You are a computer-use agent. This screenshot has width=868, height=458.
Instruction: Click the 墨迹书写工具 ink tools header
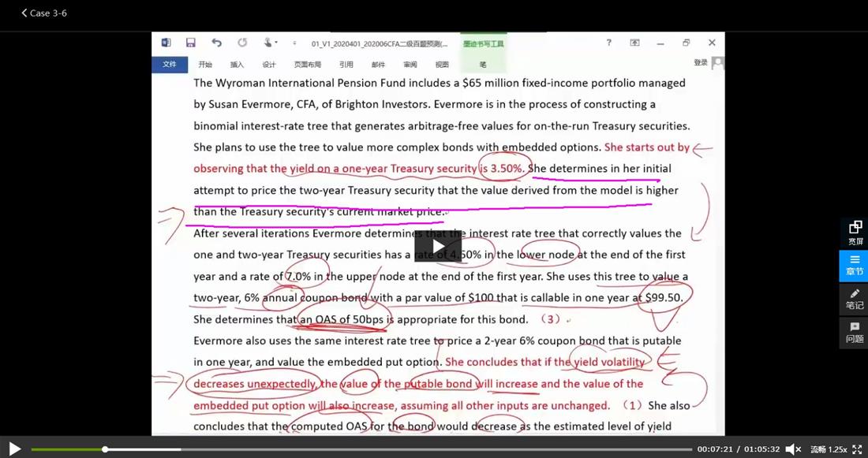(483, 43)
